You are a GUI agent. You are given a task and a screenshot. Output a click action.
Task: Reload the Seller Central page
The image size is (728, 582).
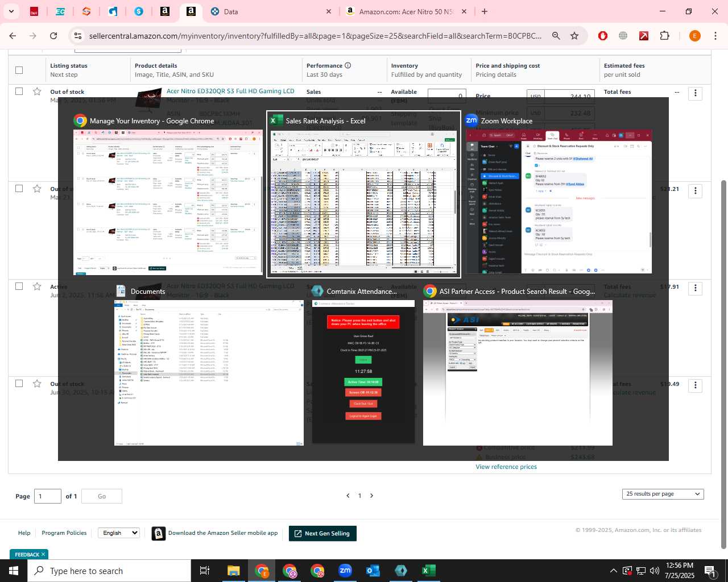click(x=53, y=36)
